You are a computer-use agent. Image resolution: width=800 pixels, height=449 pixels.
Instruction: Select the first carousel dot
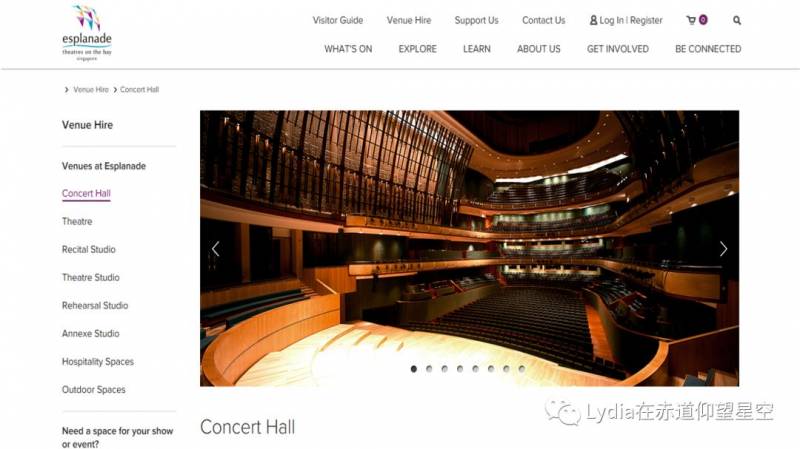(414, 369)
